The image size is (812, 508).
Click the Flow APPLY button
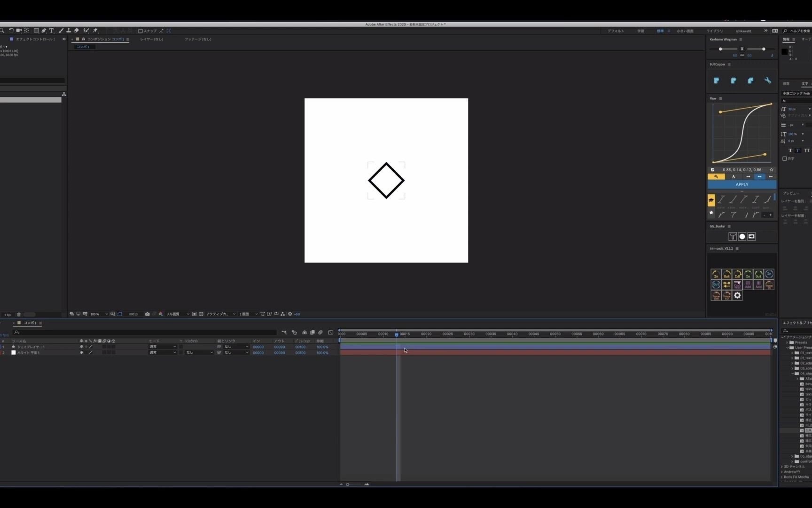point(742,185)
